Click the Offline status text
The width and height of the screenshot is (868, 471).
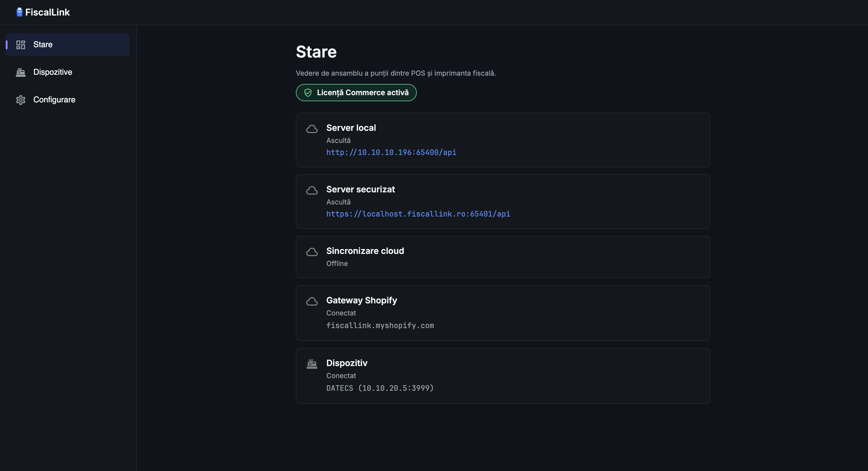point(337,264)
